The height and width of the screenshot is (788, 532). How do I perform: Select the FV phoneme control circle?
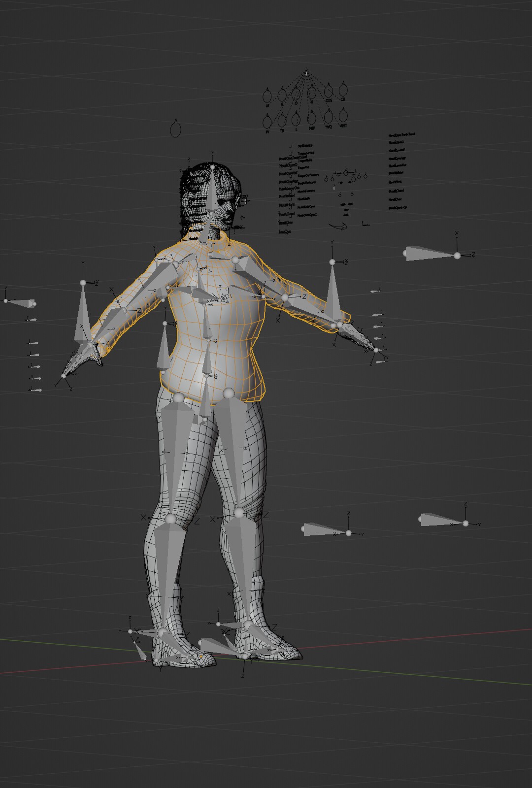267,122
